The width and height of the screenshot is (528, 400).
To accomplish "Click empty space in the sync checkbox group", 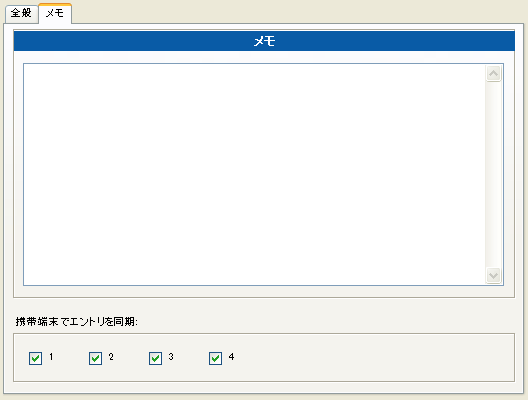I will click(x=370, y=358).
